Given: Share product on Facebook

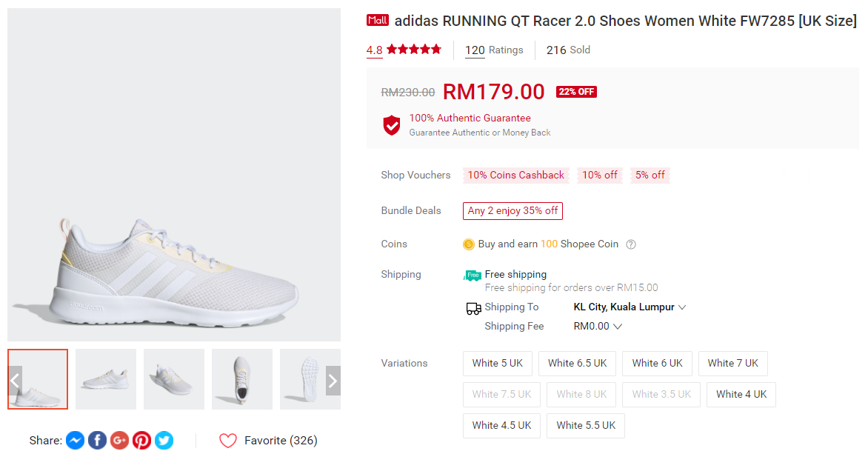Looking at the screenshot, I should pos(97,441).
